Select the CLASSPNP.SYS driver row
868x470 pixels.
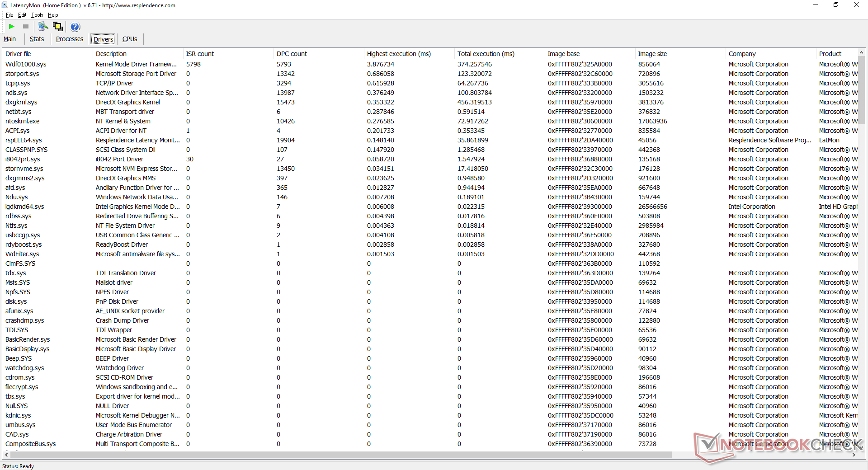pos(429,150)
